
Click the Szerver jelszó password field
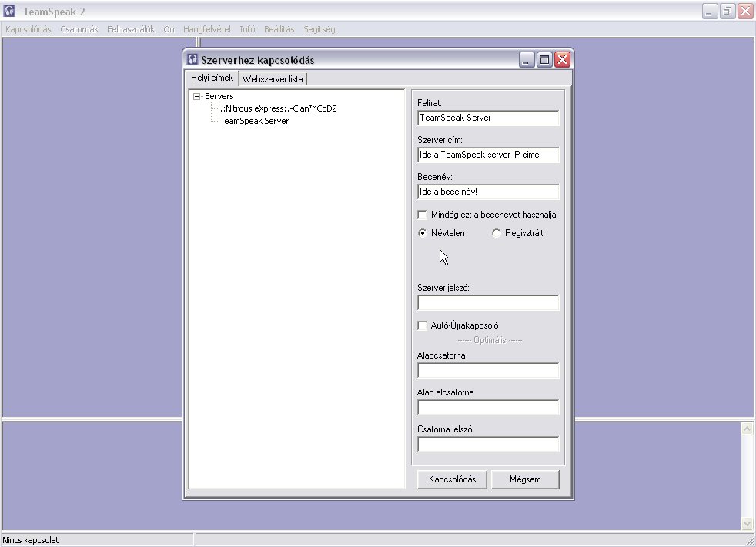[x=488, y=303]
